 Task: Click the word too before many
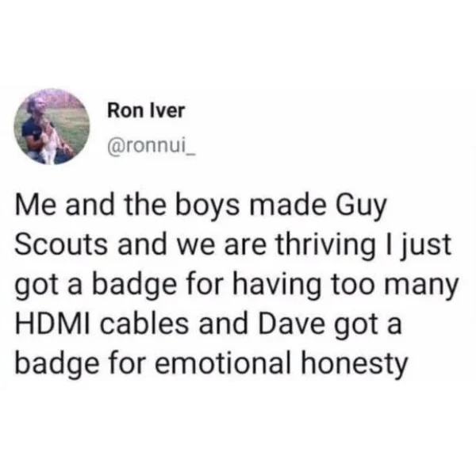[x=352, y=286]
